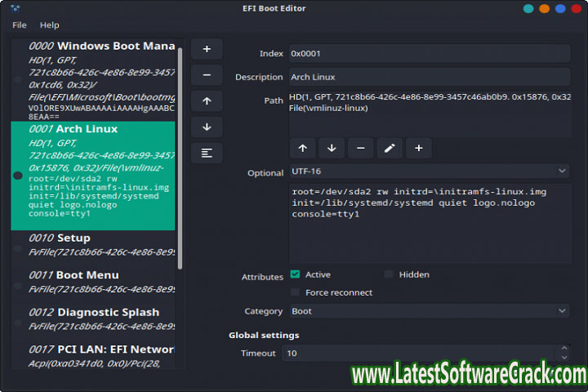Screen dimensions: 588x392
Task: Remove path node with minus under Path
Action: (x=360, y=148)
